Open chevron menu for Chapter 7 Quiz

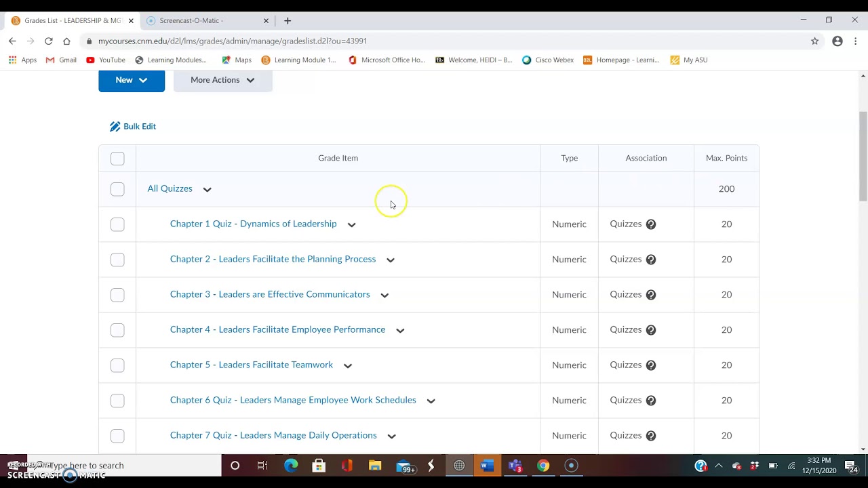(391, 436)
